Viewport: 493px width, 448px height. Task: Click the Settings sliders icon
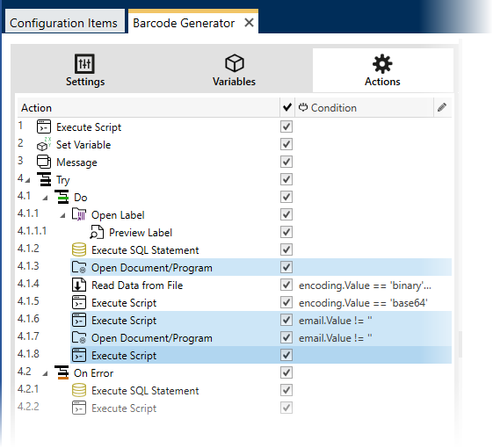(84, 63)
